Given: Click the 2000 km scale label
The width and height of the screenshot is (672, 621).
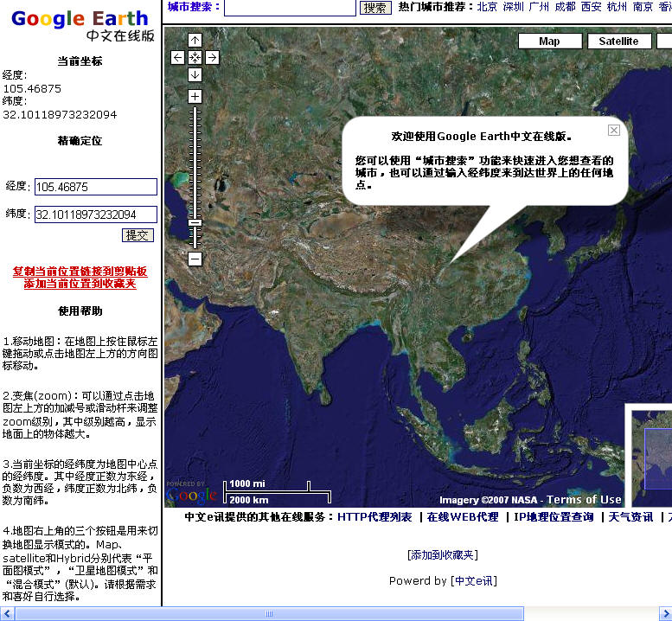Looking at the screenshot, I should pyautogui.click(x=249, y=500).
